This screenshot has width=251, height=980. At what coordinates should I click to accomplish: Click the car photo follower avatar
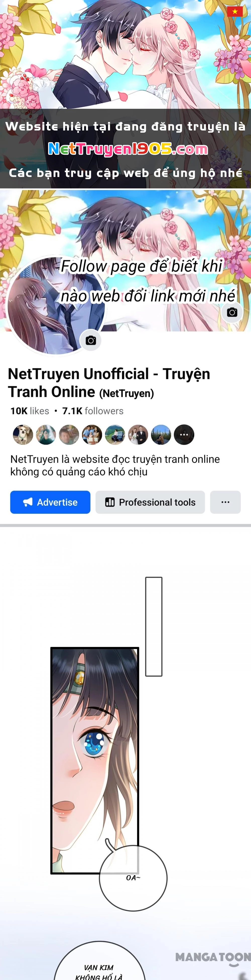(115, 434)
